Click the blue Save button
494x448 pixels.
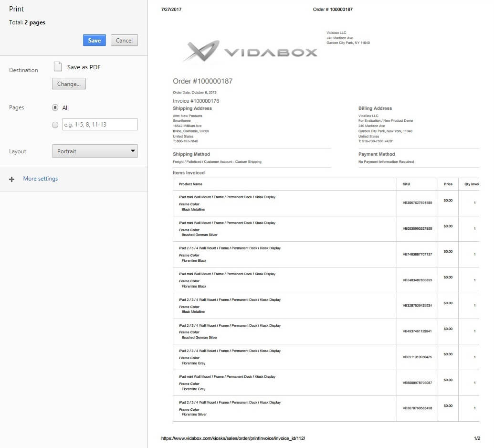tap(94, 40)
